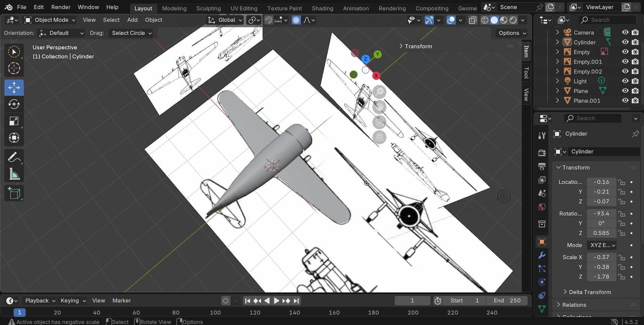Open the Render properties tab

point(542,153)
